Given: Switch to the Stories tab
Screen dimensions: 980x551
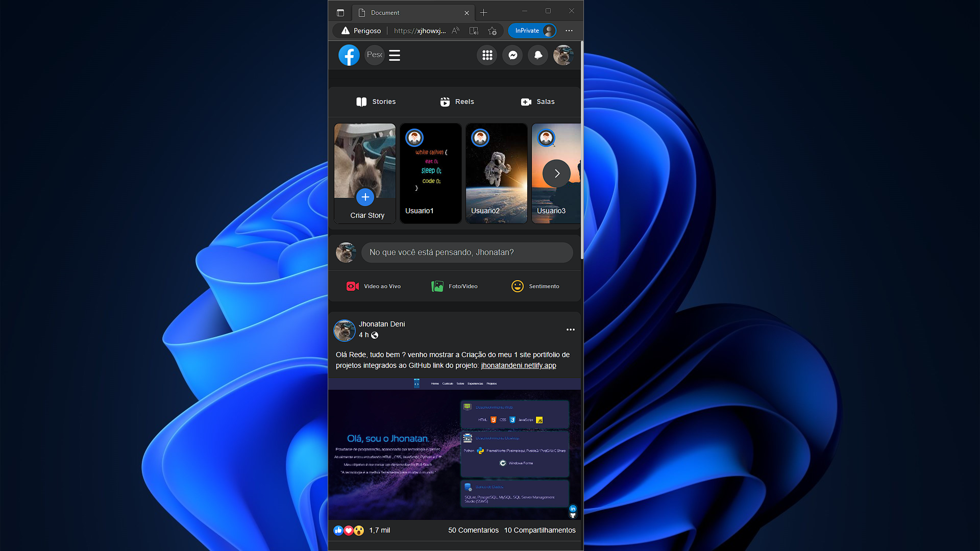Looking at the screenshot, I should tap(376, 102).
